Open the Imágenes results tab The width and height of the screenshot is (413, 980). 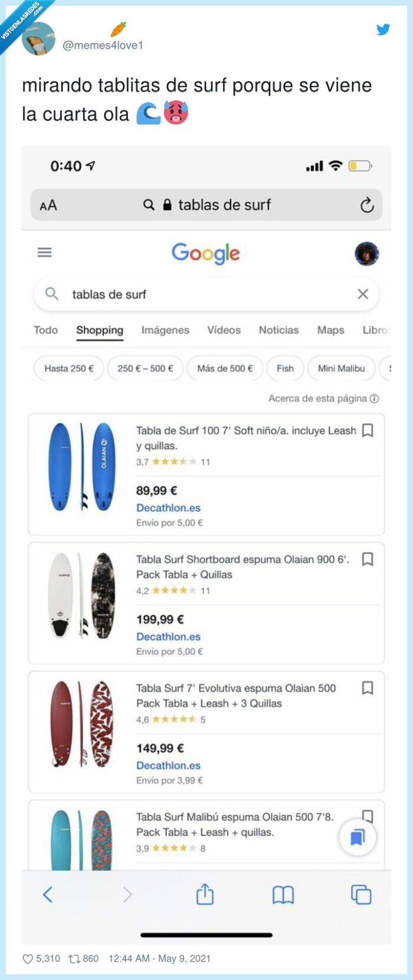[165, 330]
